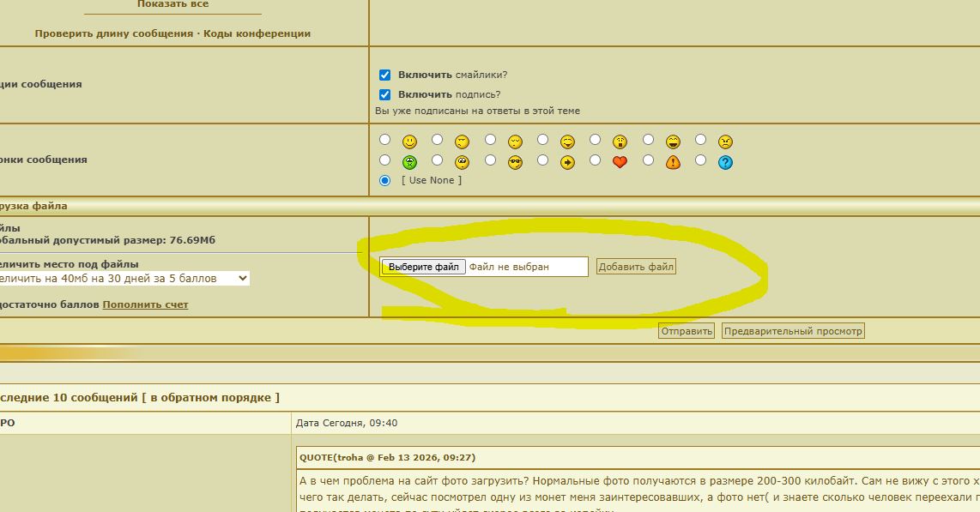This screenshot has width=980, height=512.
Task: Click the Отправить submit button
Action: (686, 331)
